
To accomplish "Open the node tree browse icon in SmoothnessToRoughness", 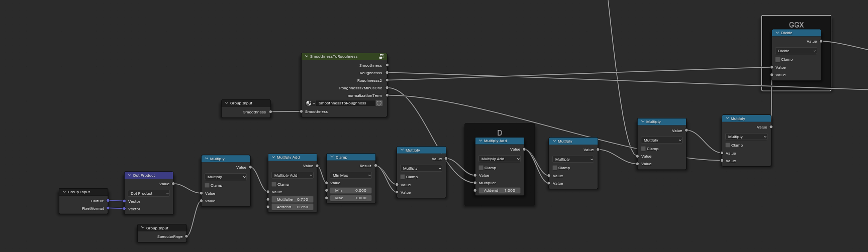I will pyautogui.click(x=310, y=103).
